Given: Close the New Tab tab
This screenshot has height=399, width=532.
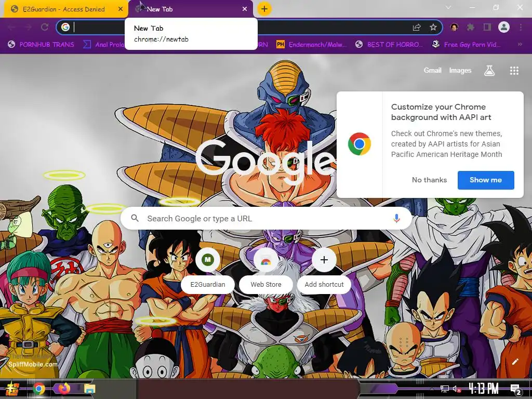Looking at the screenshot, I should (245, 9).
